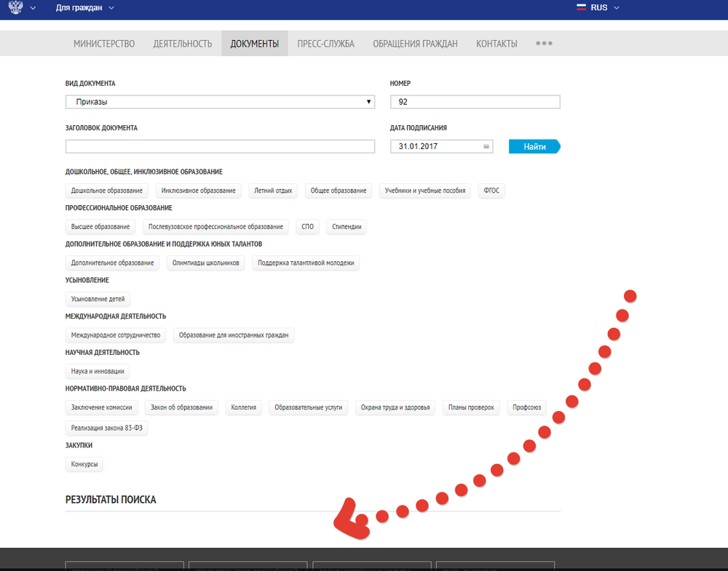The height and width of the screenshot is (571, 728).
Task: Open the "Пресс-служба" menu item
Action: coord(325,44)
